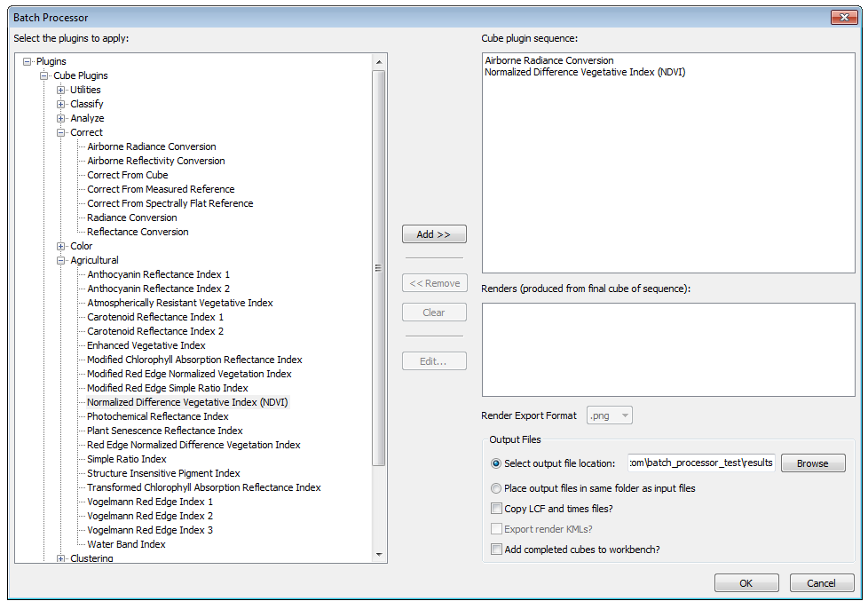The height and width of the screenshot is (609, 868).
Task: Click the << Remove button
Action: click(x=435, y=283)
